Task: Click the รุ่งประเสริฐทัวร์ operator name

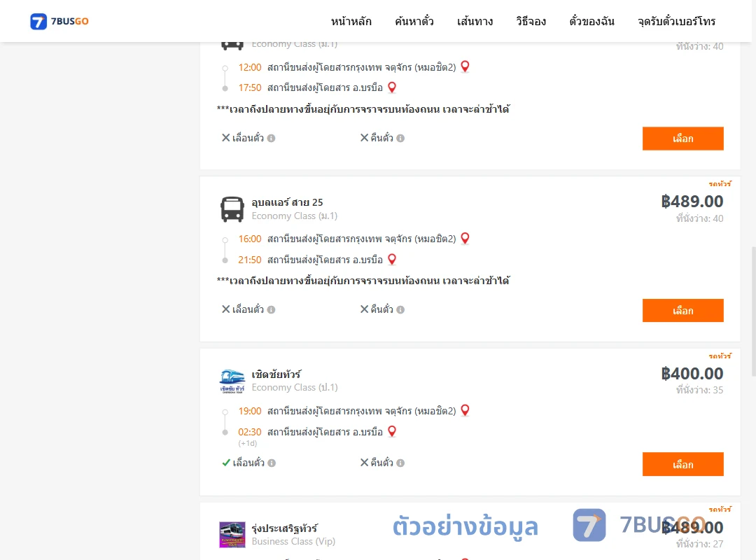Action: coord(284,528)
